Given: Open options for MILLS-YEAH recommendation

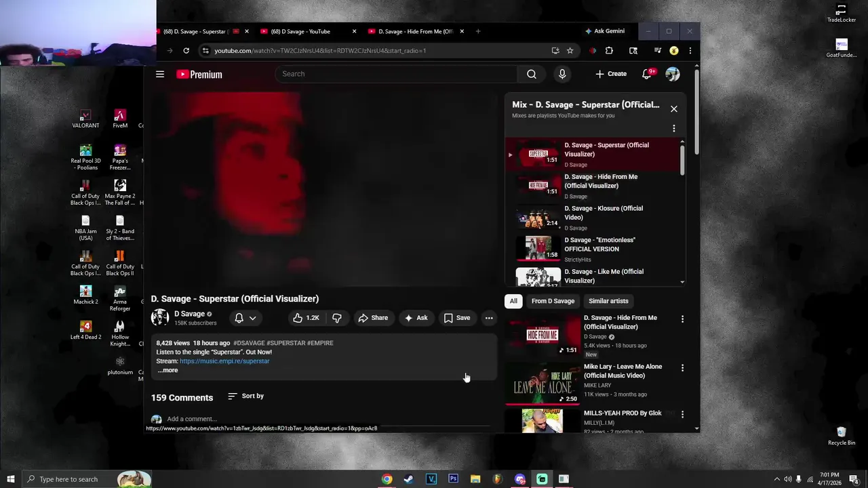Looking at the screenshot, I should click(x=683, y=414).
